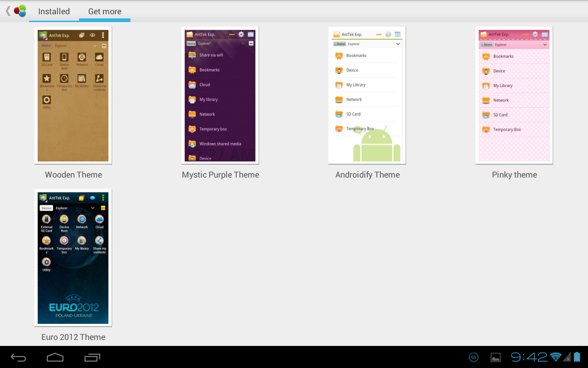Open the Wooden Theme preview thumbnail
This screenshot has width=588, height=368.
coord(73,95)
